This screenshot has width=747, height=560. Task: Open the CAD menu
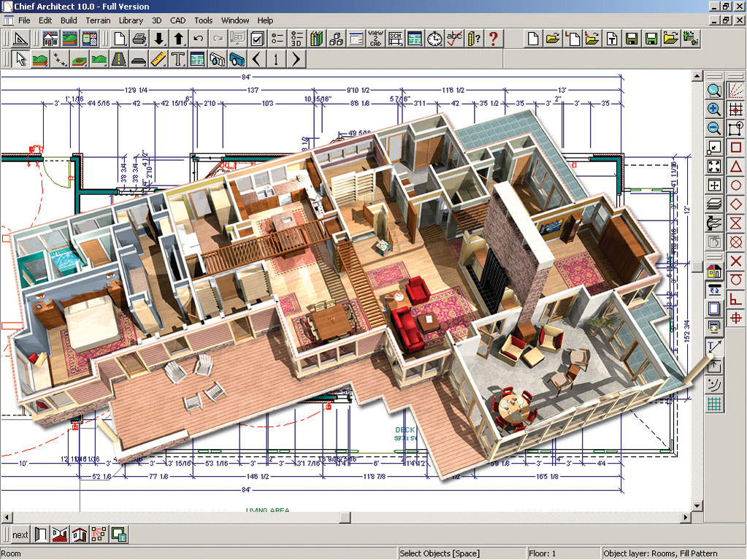[177, 20]
